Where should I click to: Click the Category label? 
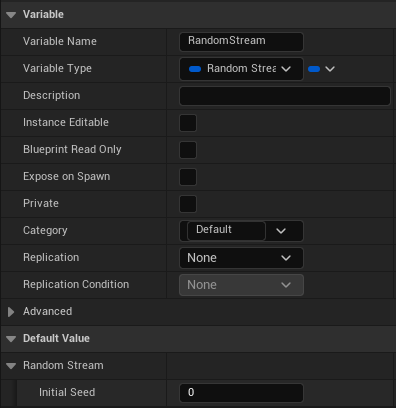tap(45, 230)
